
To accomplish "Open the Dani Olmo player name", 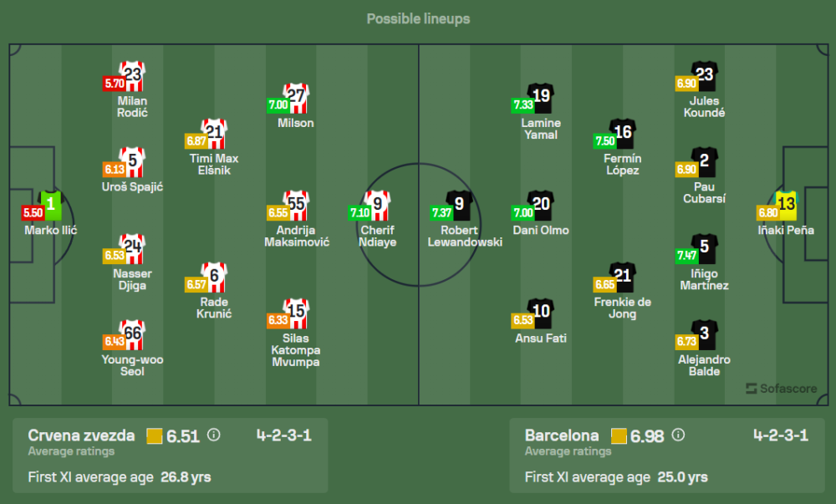I will coord(541,230).
